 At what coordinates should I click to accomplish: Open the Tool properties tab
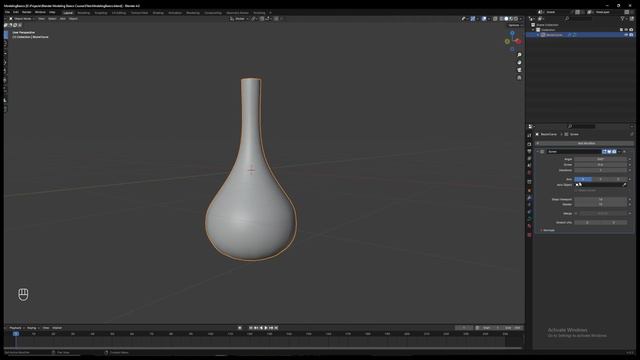pos(529,136)
